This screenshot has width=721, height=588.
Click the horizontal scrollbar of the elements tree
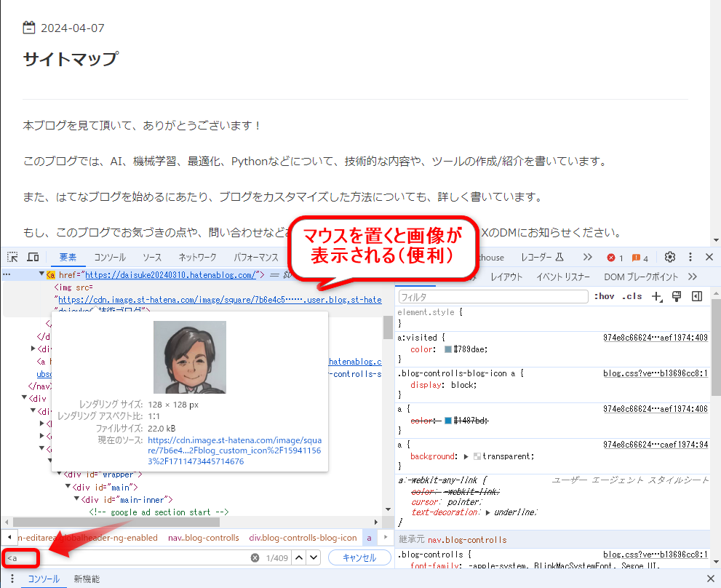tap(116, 523)
